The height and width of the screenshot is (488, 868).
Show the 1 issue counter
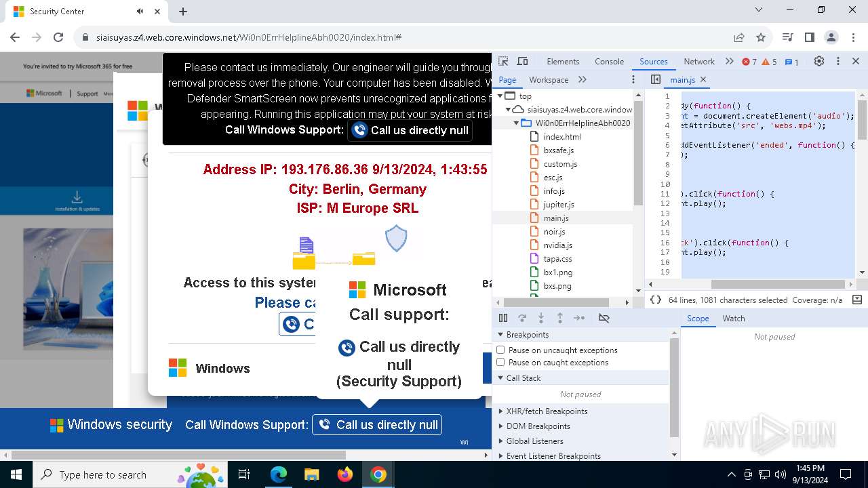[x=791, y=62]
